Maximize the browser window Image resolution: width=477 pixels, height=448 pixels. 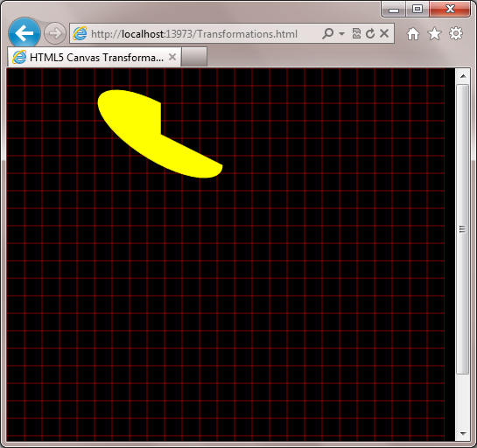[x=417, y=9]
